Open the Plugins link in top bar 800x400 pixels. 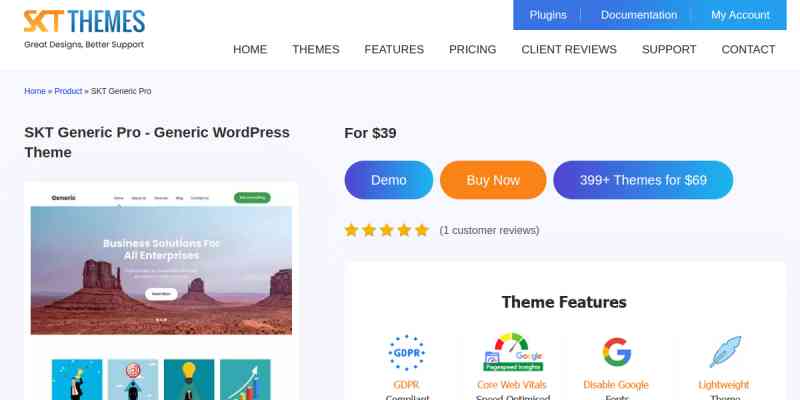(x=548, y=15)
